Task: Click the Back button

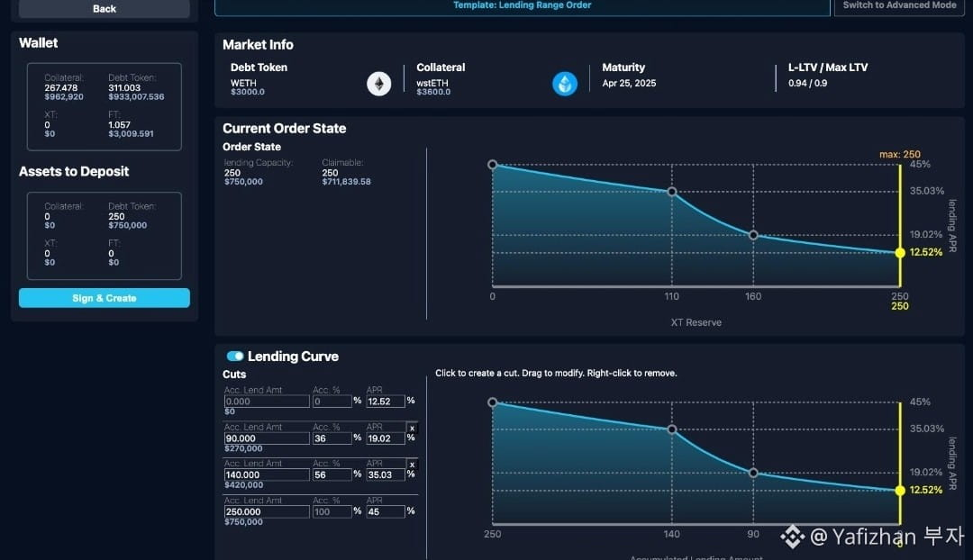Action: tap(105, 9)
